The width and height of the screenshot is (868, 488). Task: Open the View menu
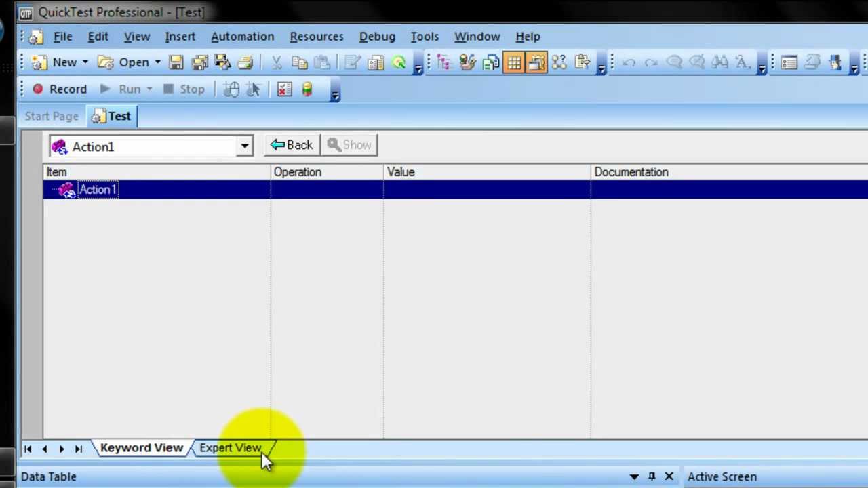pos(137,37)
